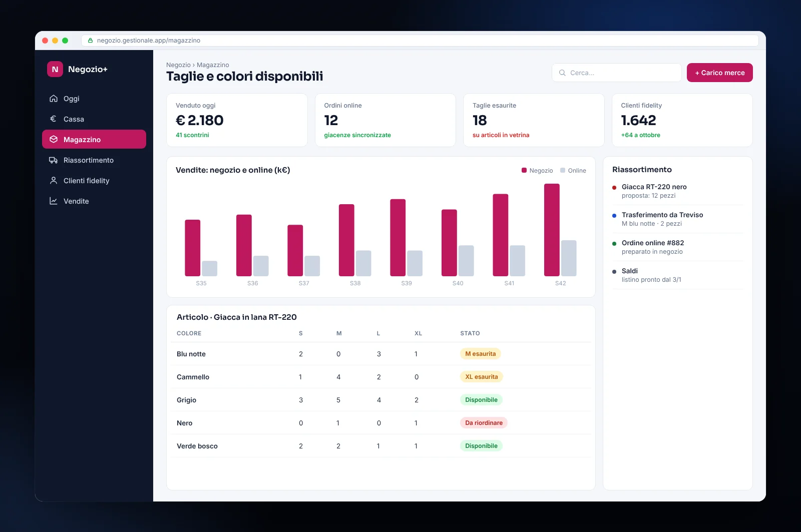Follow the Negozio breadcrumb link
This screenshot has width=801, height=532.
coord(178,65)
